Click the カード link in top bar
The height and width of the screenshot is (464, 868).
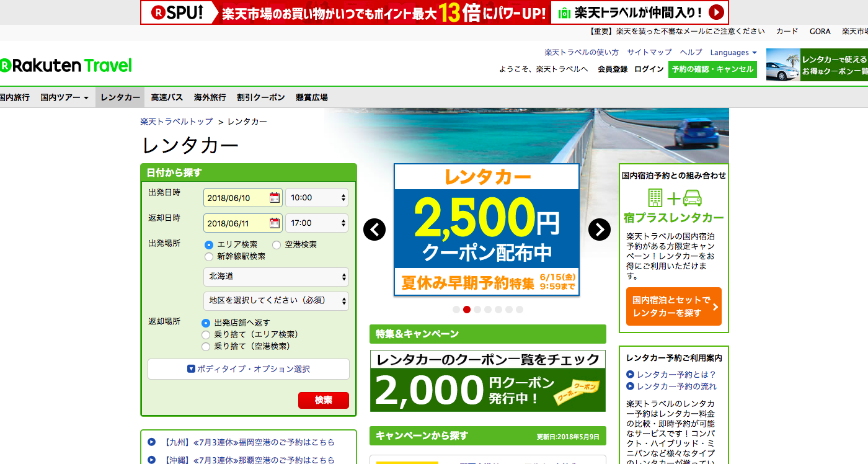click(x=787, y=31)
